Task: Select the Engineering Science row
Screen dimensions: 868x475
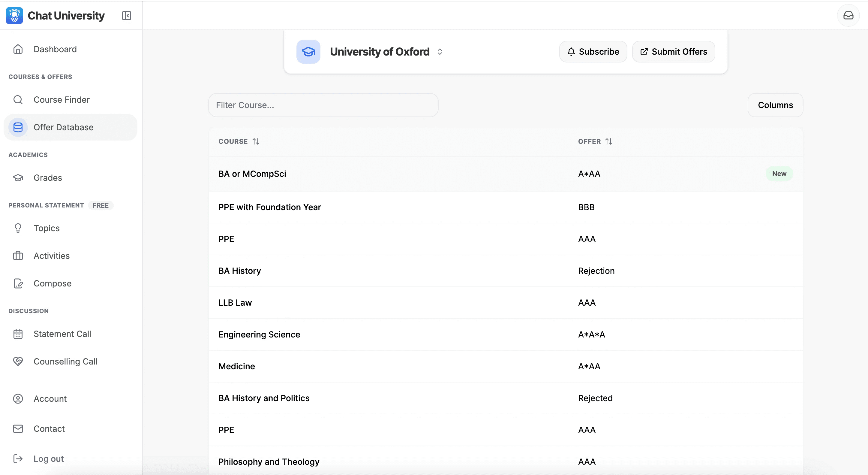Action: pyautogui.click(x=506, y=334)
